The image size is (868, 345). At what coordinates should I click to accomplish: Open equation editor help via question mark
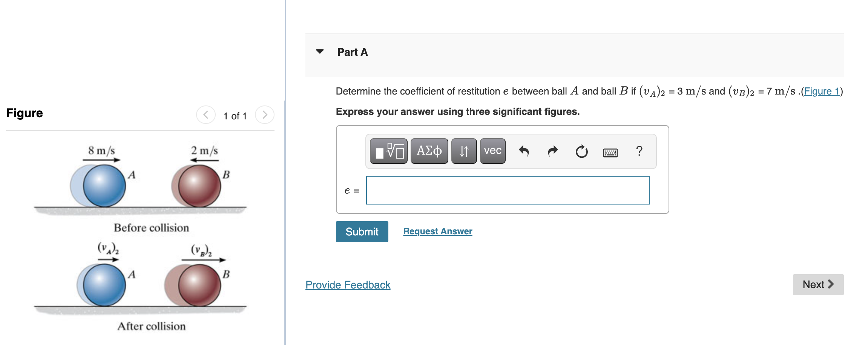click(x=639, y=151)
